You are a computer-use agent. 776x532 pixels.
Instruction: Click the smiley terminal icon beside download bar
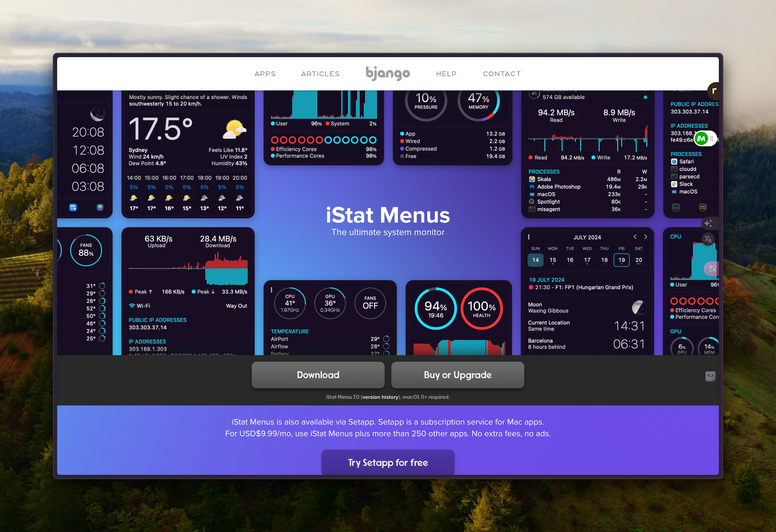pos(710,376)
